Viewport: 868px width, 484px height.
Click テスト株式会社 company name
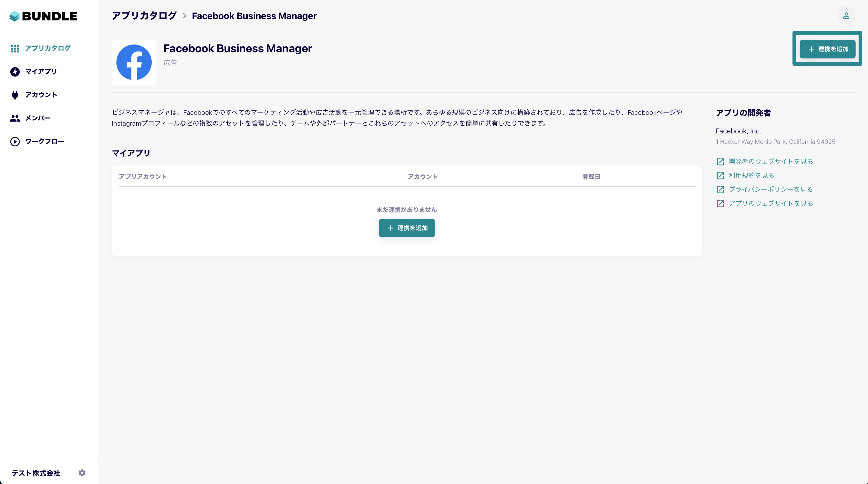click(x=36, y=473)
